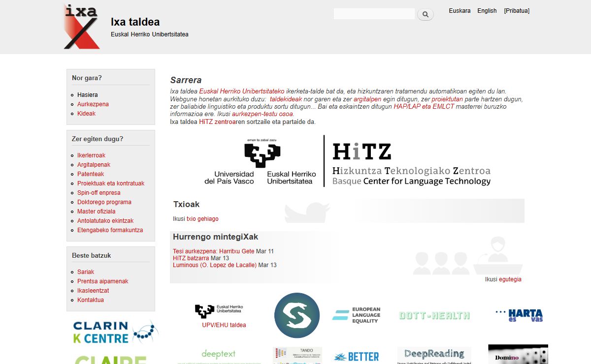Click the magnifier search button
Image resolution: width=591 pixels, height=364 pixels.
426,15
